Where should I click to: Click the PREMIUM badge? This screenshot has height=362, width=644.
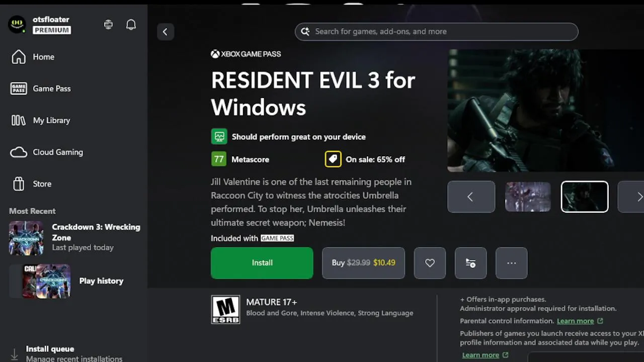52,30
